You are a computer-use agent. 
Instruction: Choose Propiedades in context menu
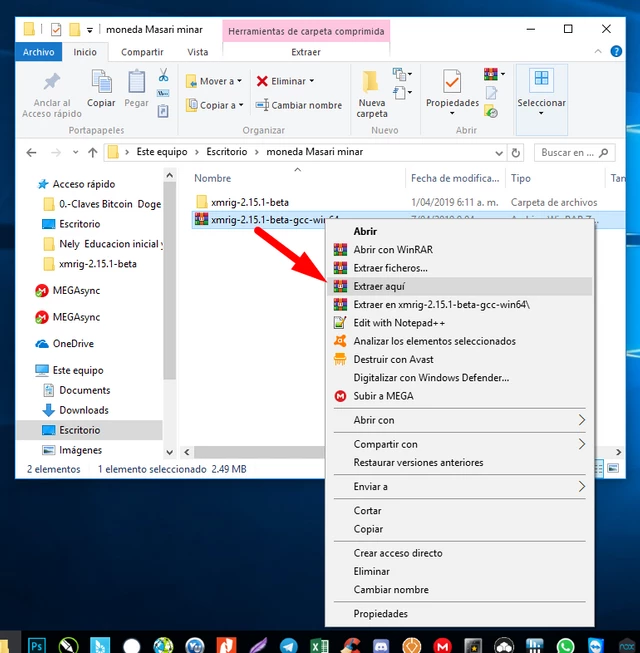[x=460, y=614]
